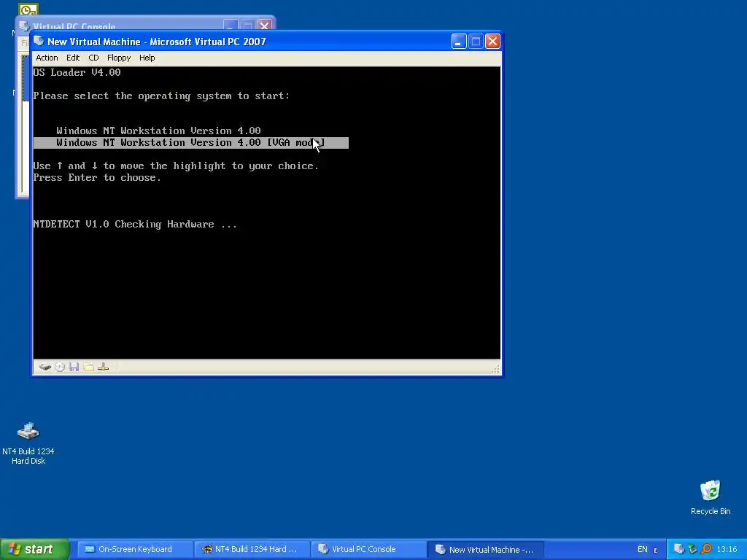Switch to Virtual PC Console taskbar button
Screen dimensions: 747x560
tap(368, 549)
